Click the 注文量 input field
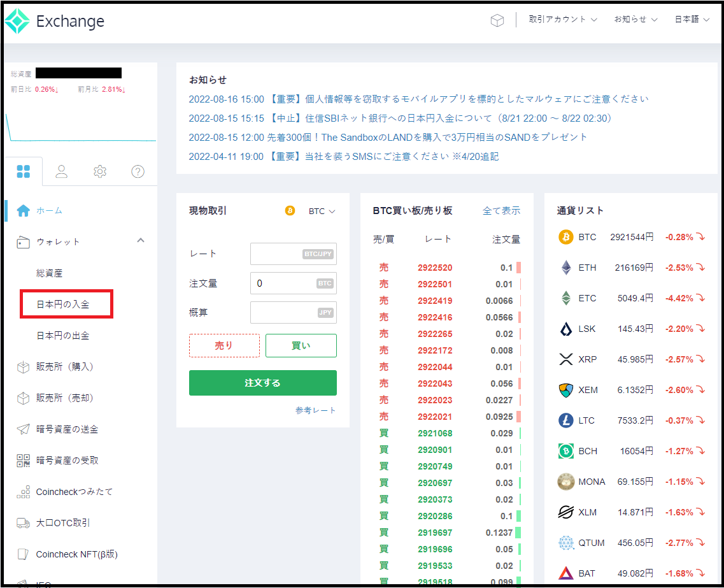The image size is (724, 588). (x=293, y=283)
